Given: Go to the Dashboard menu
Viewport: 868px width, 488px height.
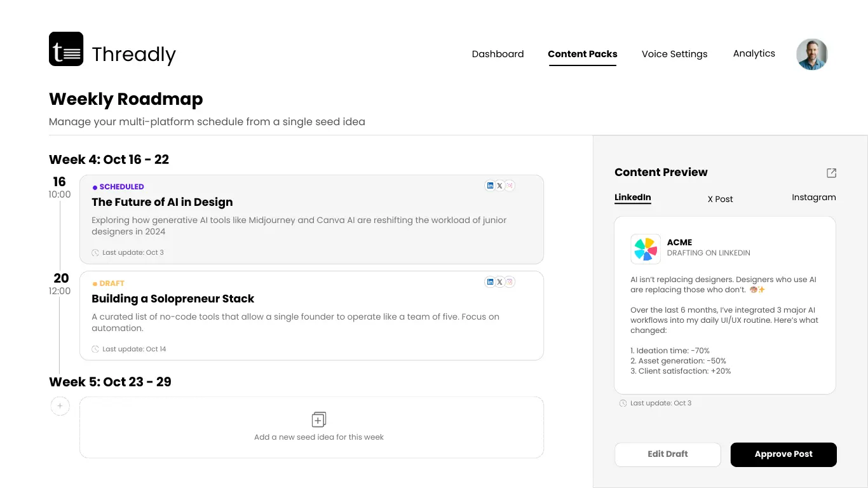Looking at the screenshot, I should 498,54.
